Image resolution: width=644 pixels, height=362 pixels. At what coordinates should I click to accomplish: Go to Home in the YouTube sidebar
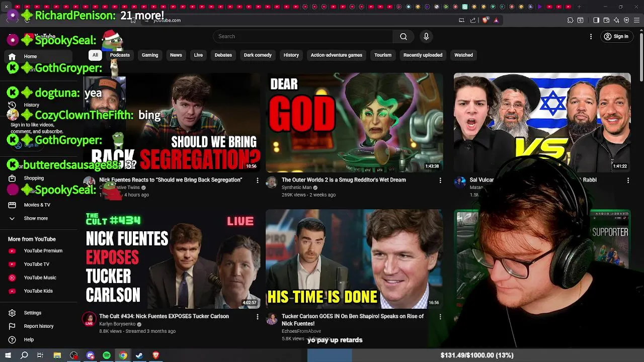pyautogui.click(x=39, y=56)
